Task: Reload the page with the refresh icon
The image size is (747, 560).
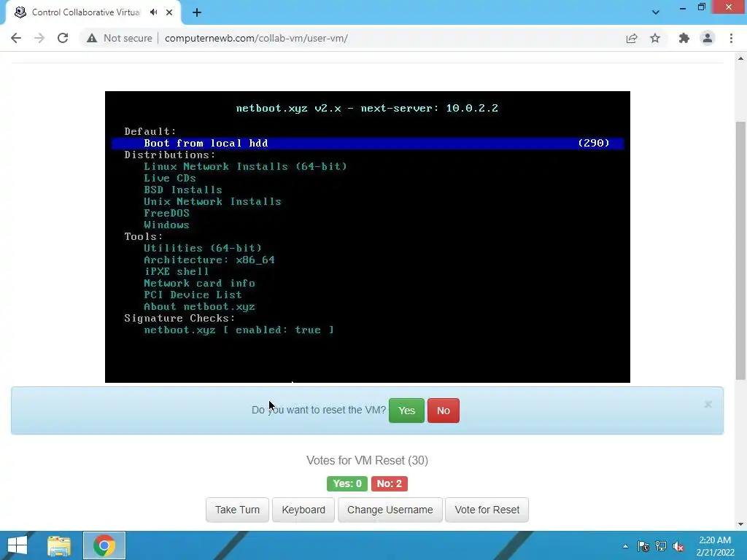Action: point(63,38)
